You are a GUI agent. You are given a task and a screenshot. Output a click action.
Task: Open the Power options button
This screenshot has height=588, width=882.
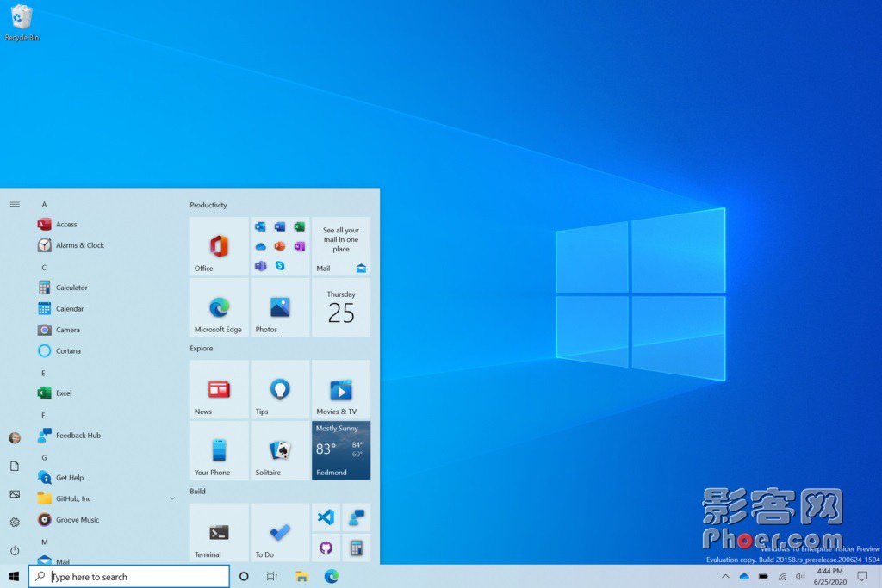point(15,550)
